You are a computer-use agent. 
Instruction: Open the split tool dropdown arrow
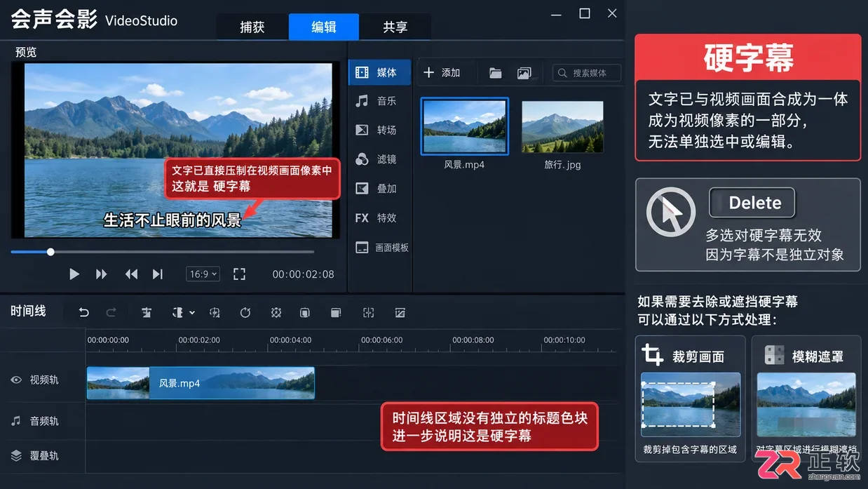(192, 313)
